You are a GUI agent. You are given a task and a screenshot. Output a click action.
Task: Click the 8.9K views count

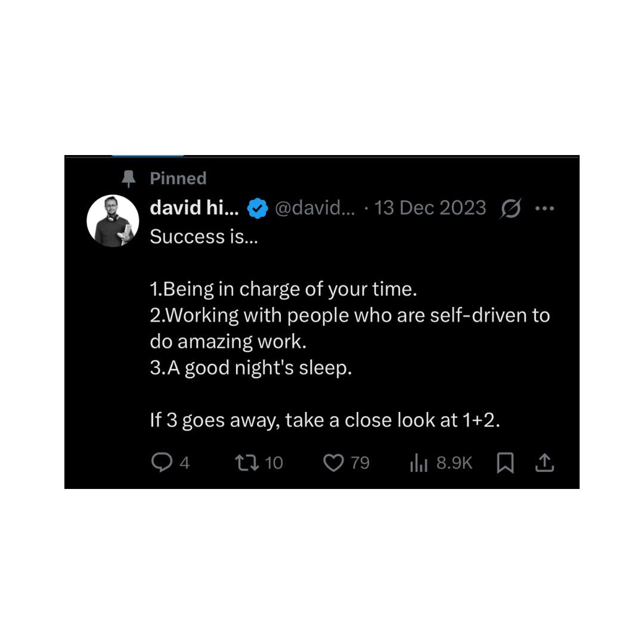pyautogui.click(x=454, y=463)
